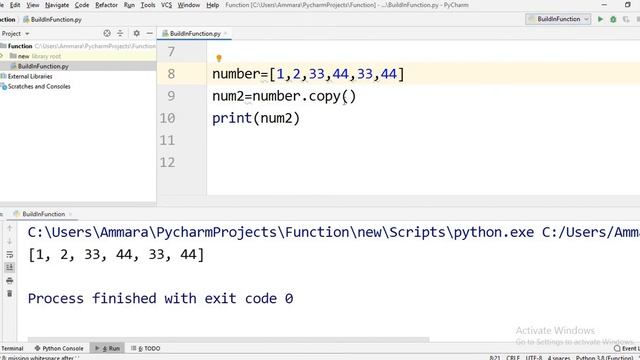Click the code line num2=number.copy()

(284, 96)
